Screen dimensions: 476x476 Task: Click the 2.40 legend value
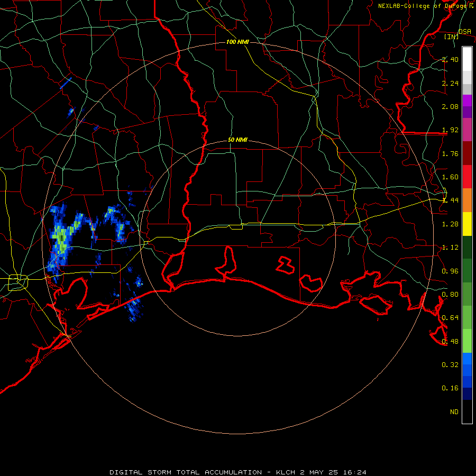click(x=450, y=59)
